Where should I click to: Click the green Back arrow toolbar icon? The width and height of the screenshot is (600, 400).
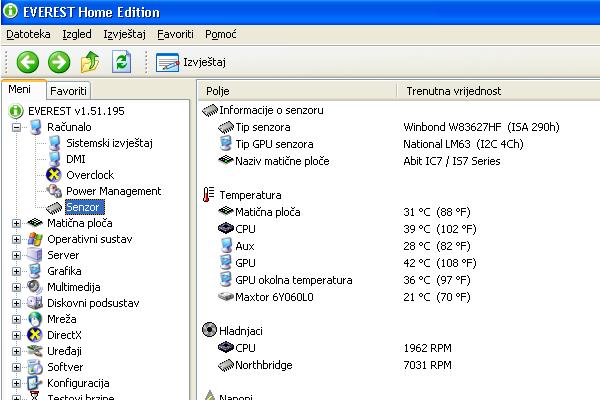coord(27,62)
